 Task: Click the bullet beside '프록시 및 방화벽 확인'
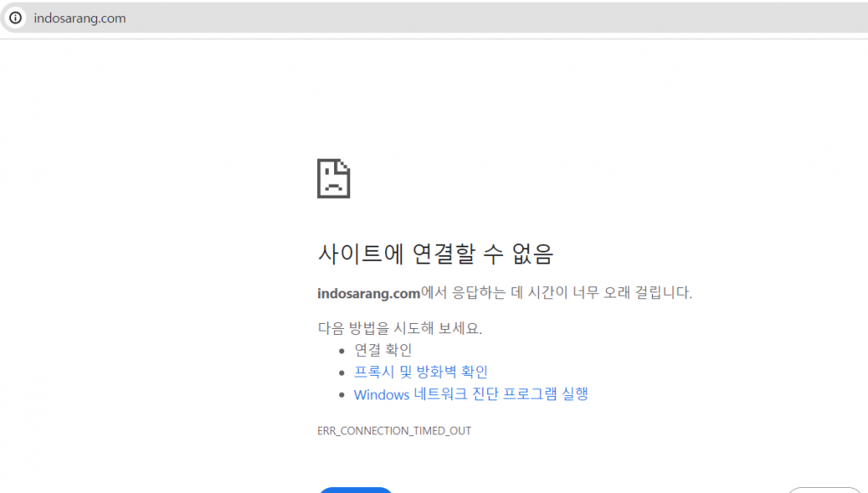(x=343, y=373)
